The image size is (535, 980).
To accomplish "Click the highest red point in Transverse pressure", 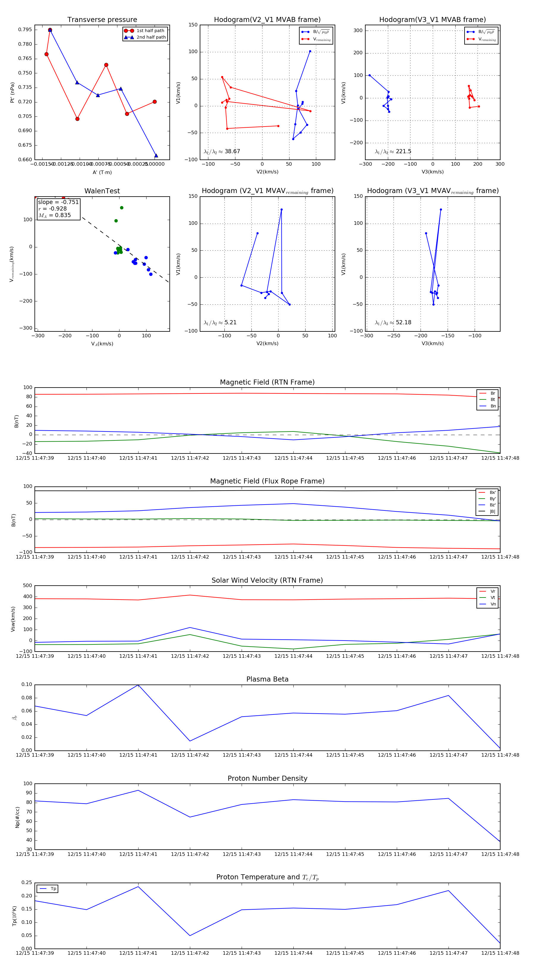I will [x=50, y=30].
